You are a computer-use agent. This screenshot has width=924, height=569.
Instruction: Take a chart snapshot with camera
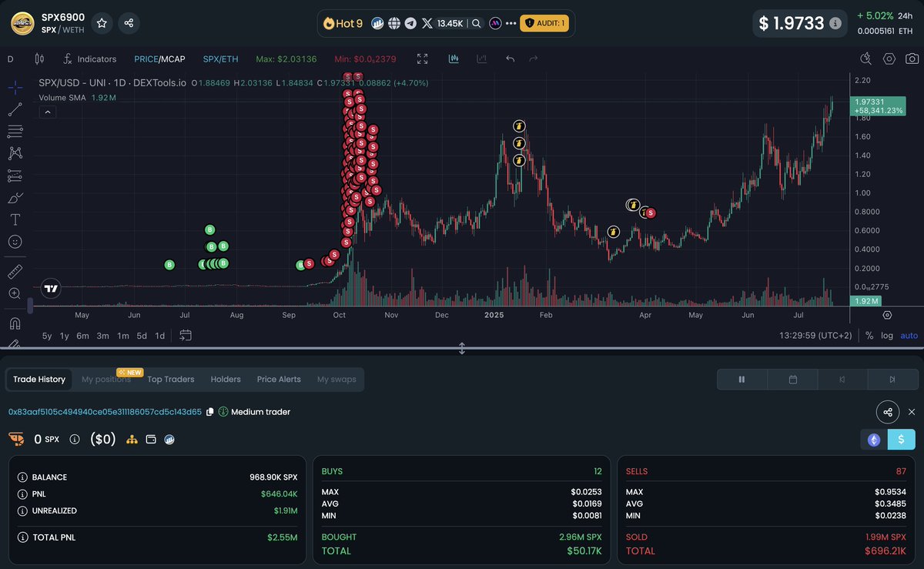pos(912,59)
